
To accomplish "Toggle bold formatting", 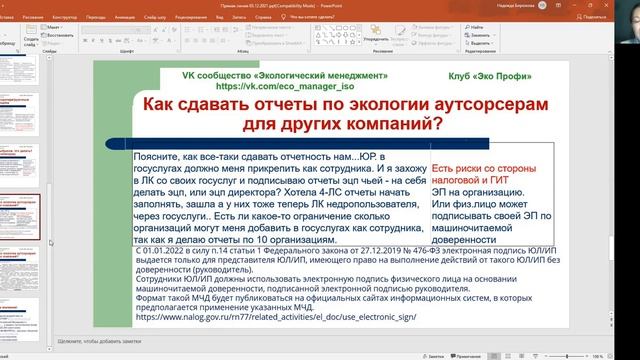I will (85, 41).
